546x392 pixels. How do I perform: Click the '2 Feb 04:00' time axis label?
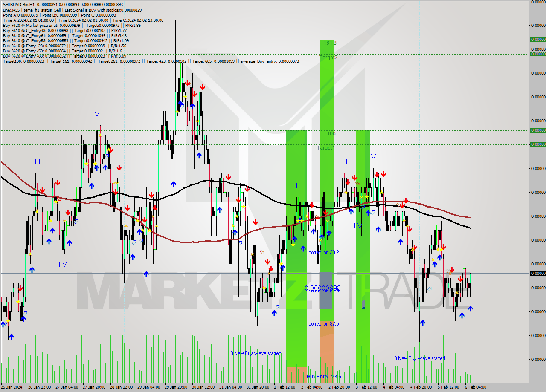(x=312, y=387)
